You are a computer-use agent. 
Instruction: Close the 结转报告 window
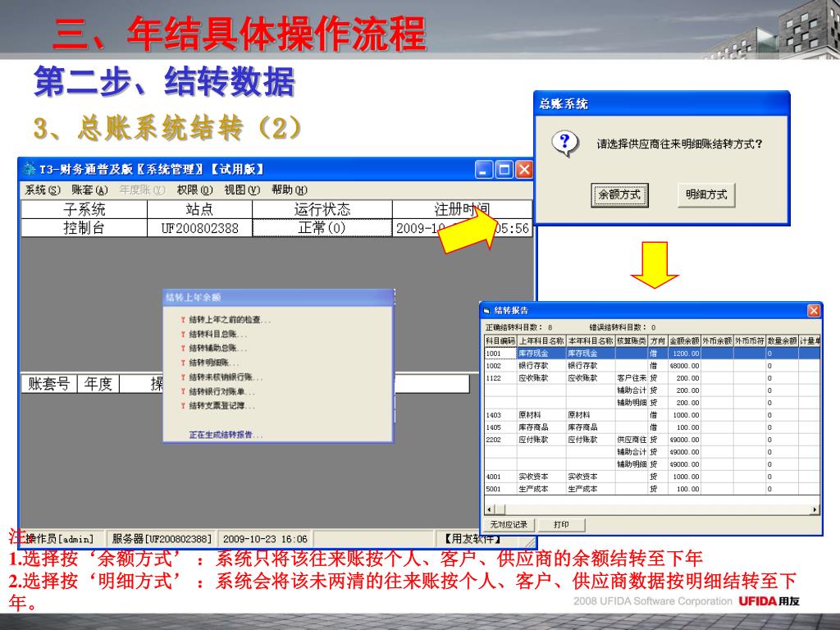point(814,311)
